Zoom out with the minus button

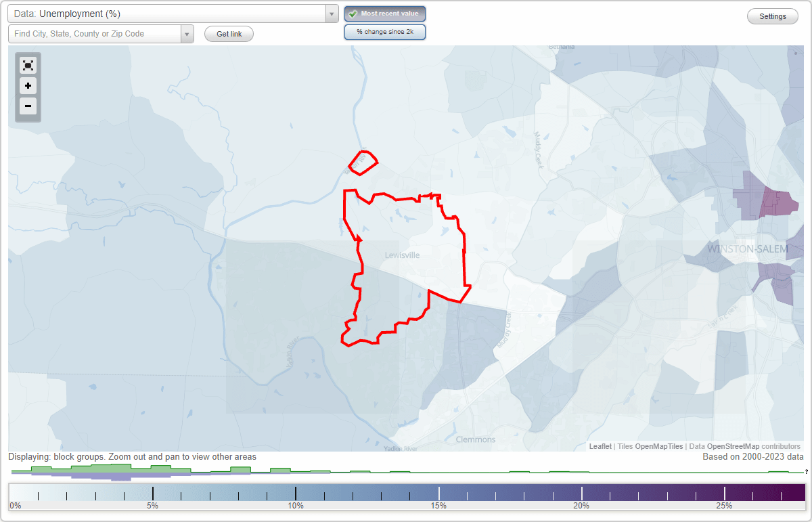point(28,106)
